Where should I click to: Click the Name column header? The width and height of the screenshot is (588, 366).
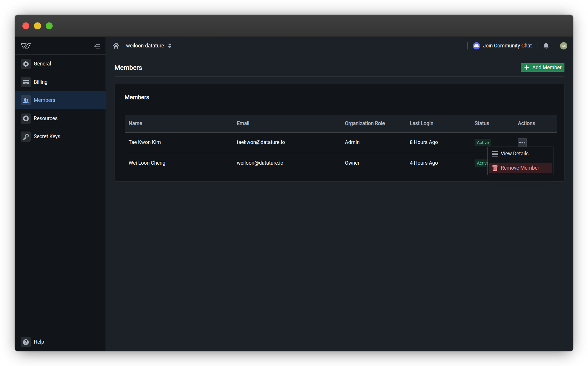click(135, 123)
